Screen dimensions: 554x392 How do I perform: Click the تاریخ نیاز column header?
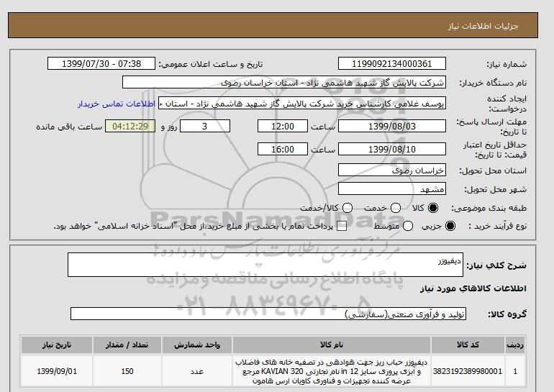pos(57,345)
